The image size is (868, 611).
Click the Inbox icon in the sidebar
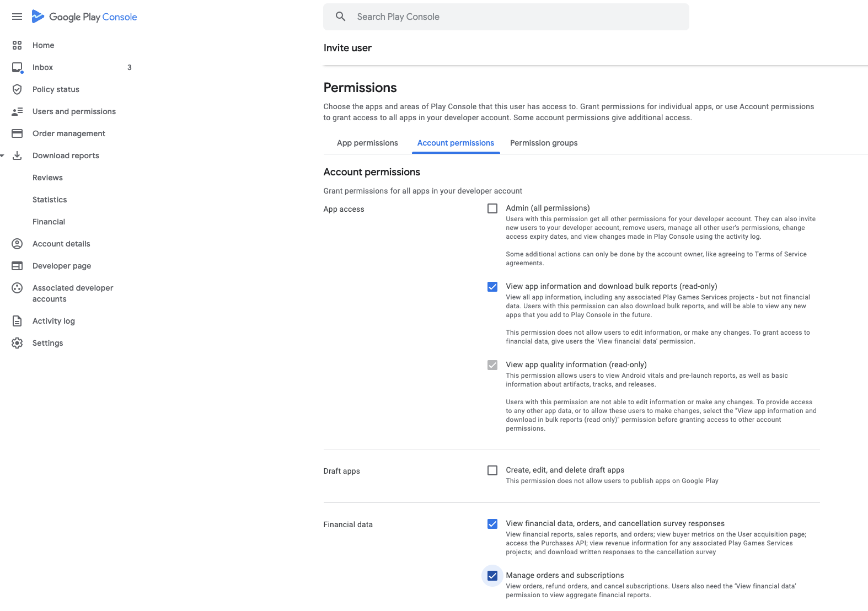click(17, 67)
